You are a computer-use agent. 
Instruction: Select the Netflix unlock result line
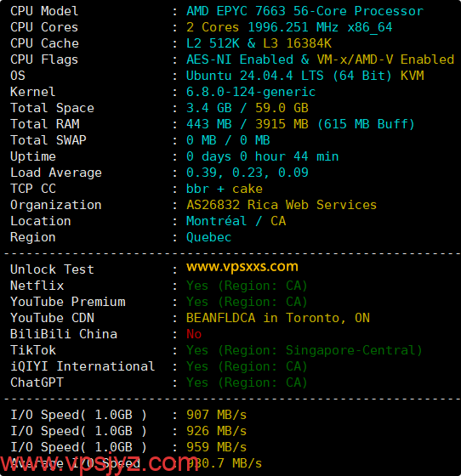(x=247, y=286)
